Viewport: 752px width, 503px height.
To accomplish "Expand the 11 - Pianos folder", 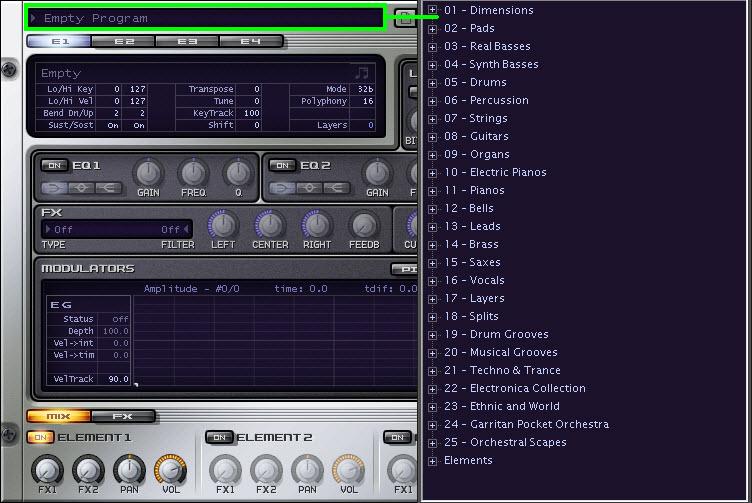I will click(x=432, y=191).
